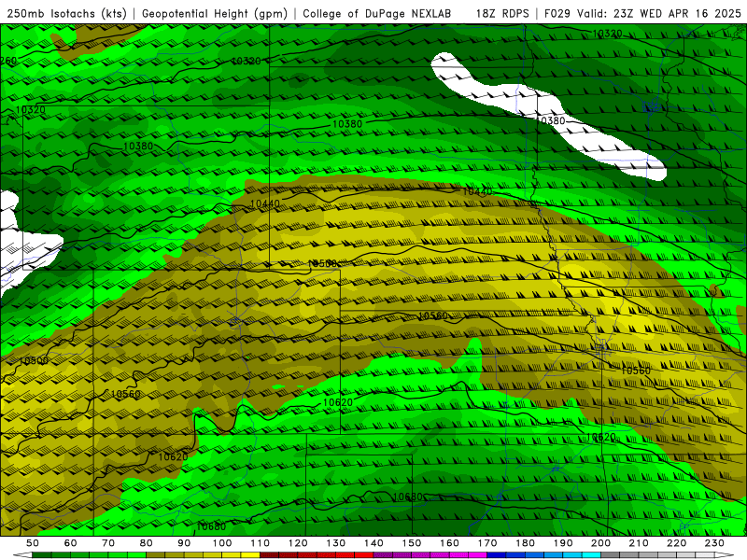Click the 150 kt color scale label

412,543
